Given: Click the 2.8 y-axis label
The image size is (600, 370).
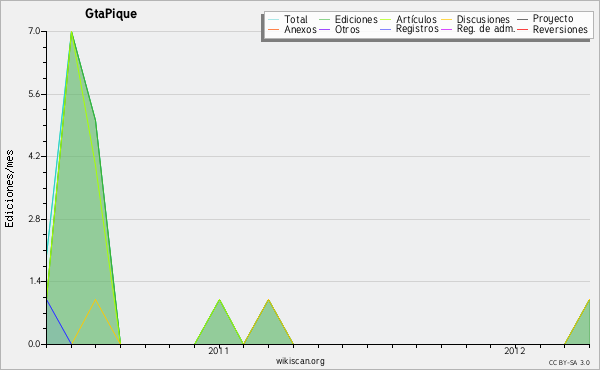Looking at the screenshot, I should point(34,219).
